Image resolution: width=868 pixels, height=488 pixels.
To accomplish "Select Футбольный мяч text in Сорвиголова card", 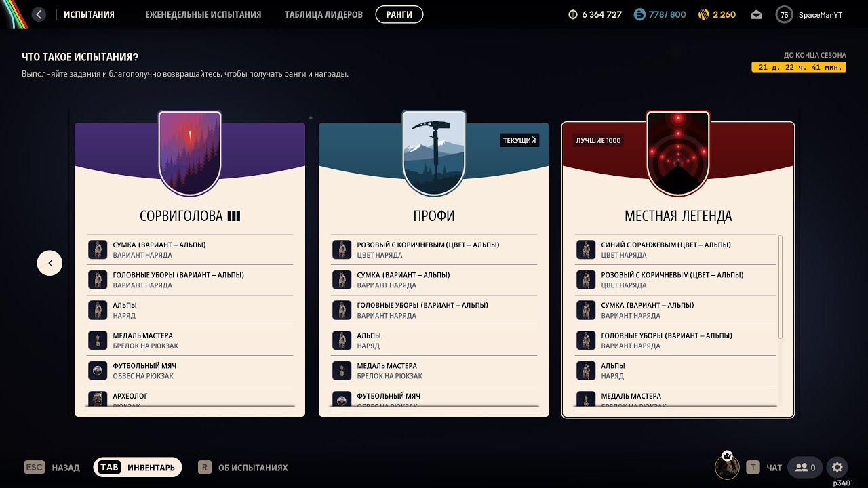I will pos(144,366).
